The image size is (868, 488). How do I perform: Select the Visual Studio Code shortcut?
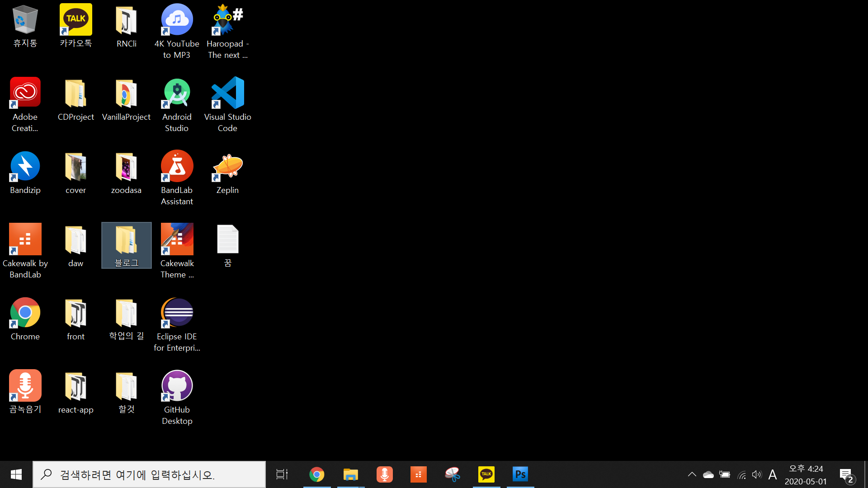(x=227, y=93)
